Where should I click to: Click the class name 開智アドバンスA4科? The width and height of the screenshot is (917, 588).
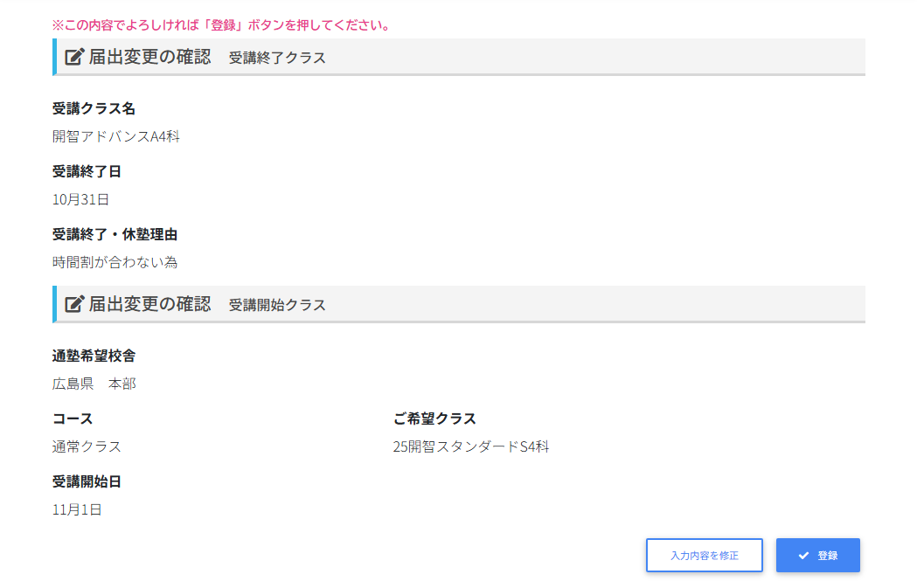coord(116,136)
